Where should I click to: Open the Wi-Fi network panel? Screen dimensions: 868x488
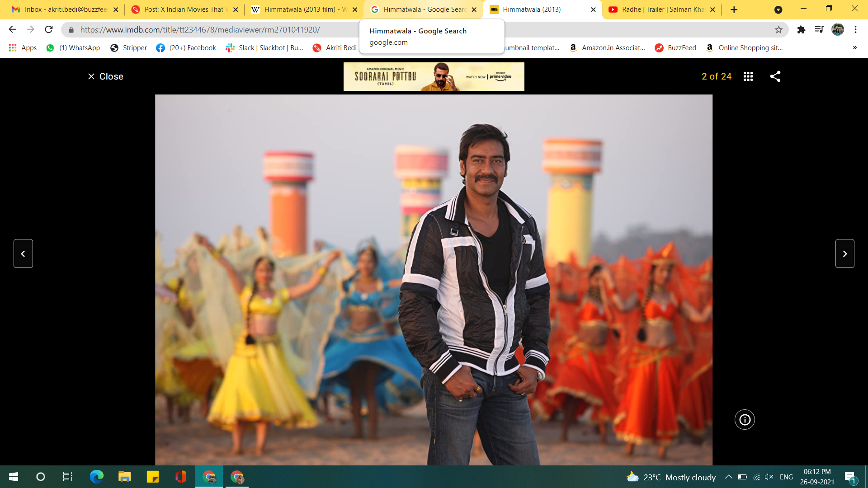pyautogui.click(x=756, y=477)
